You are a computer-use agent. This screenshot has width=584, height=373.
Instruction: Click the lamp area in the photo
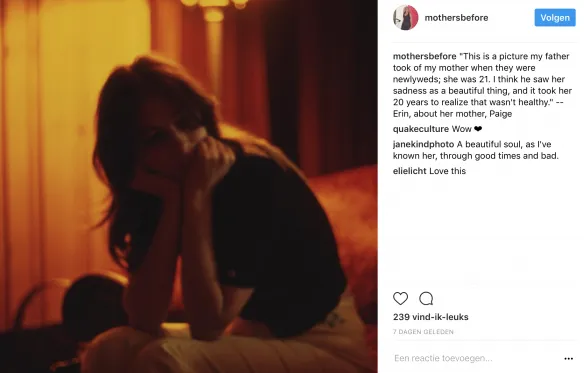214,7
